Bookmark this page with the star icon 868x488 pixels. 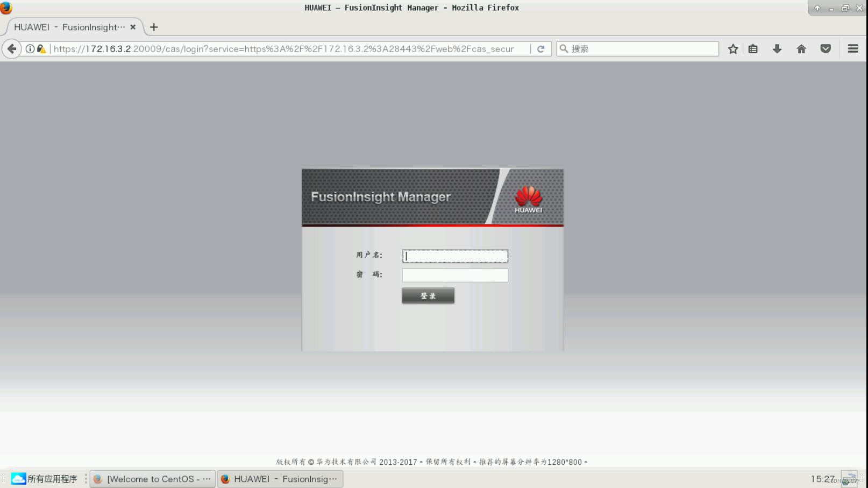[733, 49]
